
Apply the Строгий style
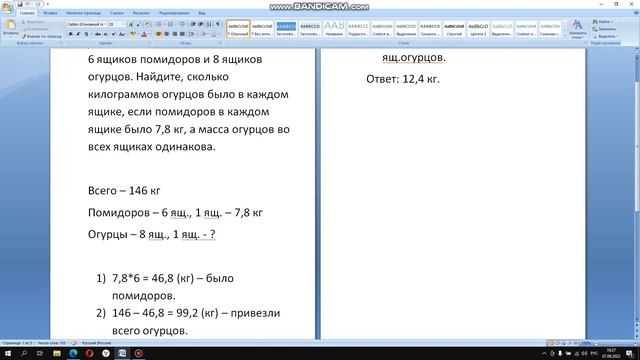[x=454, y=29]
